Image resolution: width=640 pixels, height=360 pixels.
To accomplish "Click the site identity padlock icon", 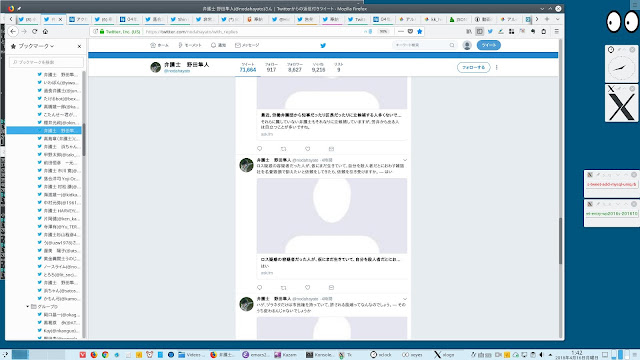I will click(102, 31).
